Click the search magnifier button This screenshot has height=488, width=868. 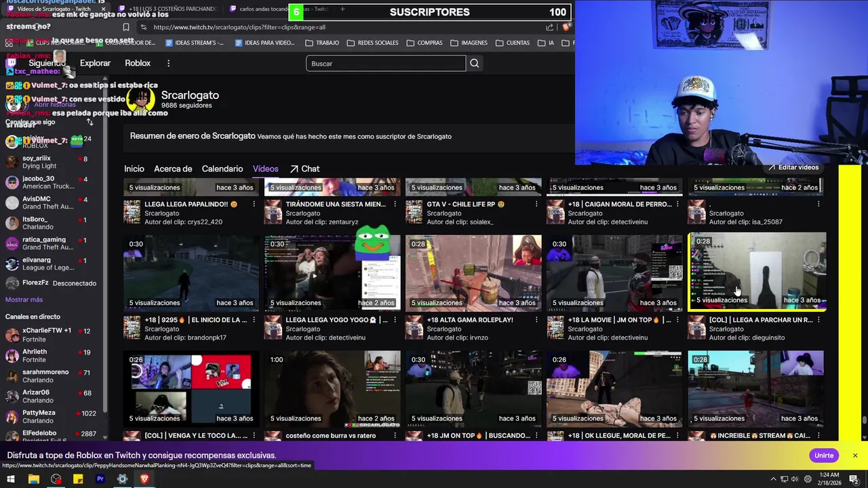click(x=475, y=63)
